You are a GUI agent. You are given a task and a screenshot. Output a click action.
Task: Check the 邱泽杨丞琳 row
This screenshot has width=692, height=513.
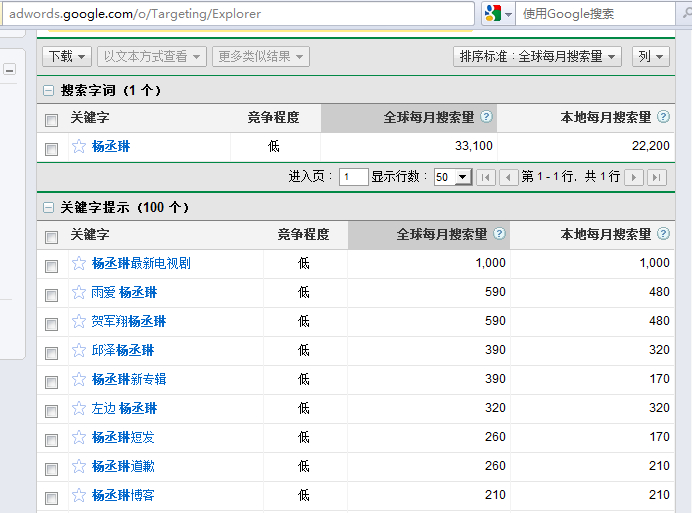point(52,353)
